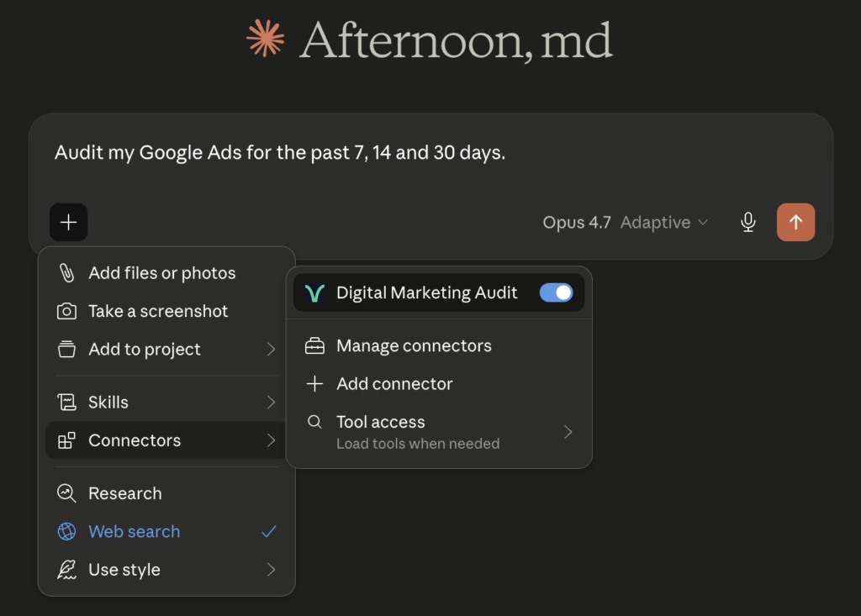The height and width of the screenshot is (616, 861).
Task: Select Add files or photos
Action: tap(166, 273)
